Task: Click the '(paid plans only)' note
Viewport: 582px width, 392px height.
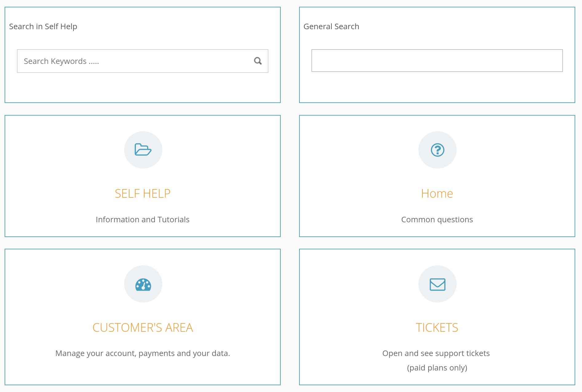Action: (437, 368)
